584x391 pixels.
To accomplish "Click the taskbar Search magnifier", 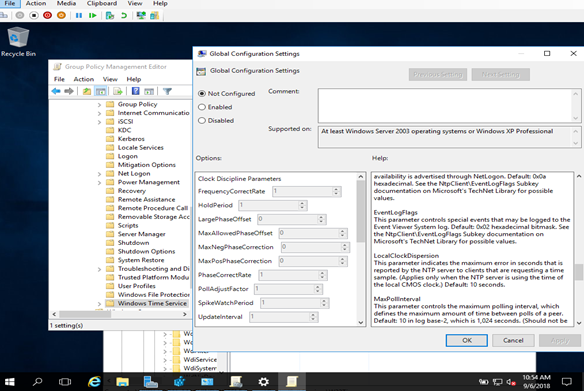I will (38, 382).
